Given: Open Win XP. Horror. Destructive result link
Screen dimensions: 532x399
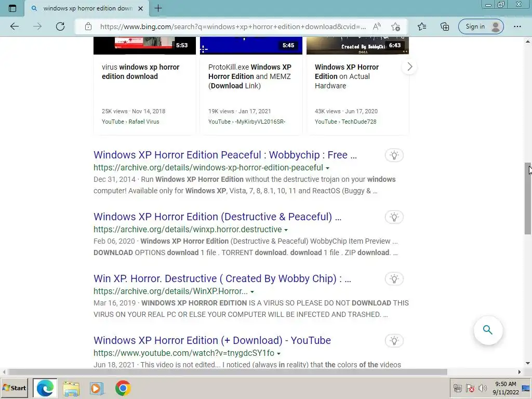Looking at the screenshot, I should (222, 278).
